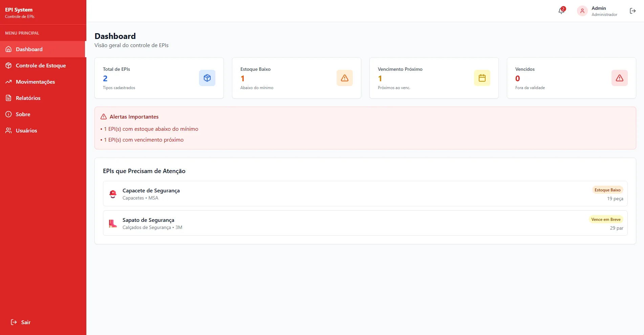Screen dimensions: 644x335
Task: Click the boot icon for Sapato de Segurança
Action: click(x=113, y=223)
